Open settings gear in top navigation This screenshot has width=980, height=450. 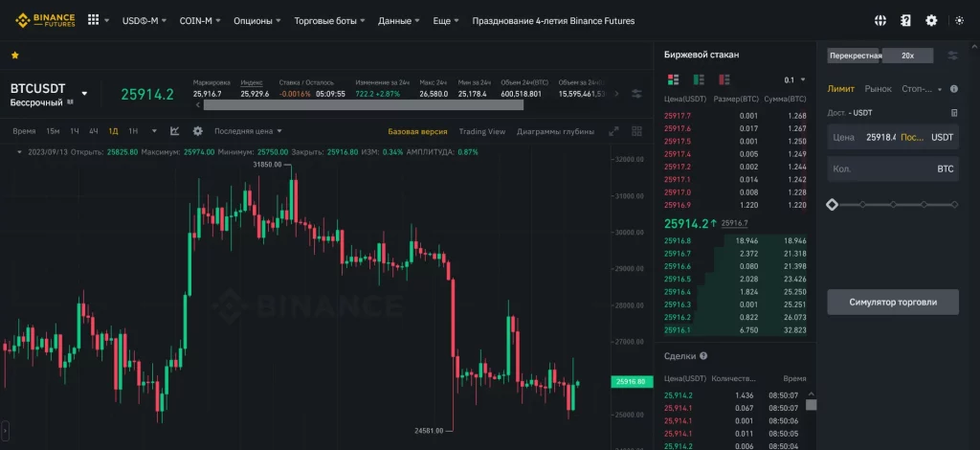pos(931,21)
